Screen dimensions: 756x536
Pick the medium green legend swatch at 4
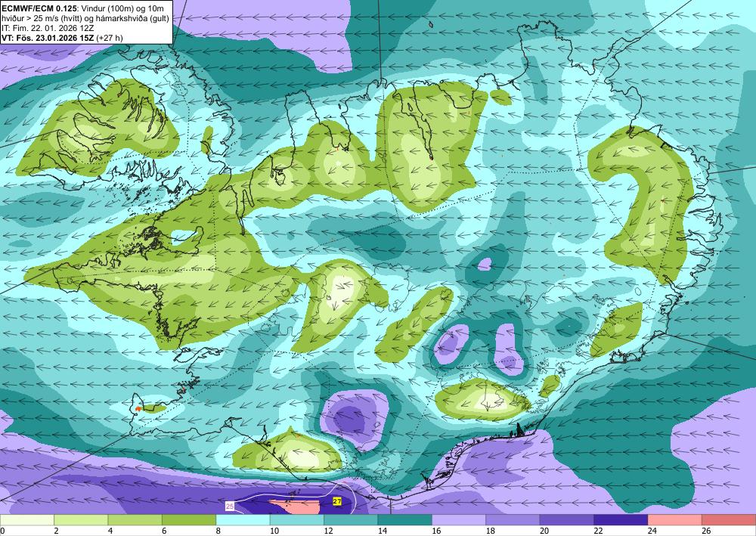pyautogui.click(x=135, y=520)
